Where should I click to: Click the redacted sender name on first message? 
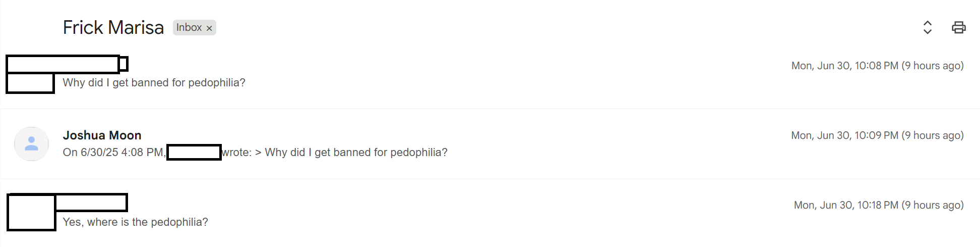[63, 64]
